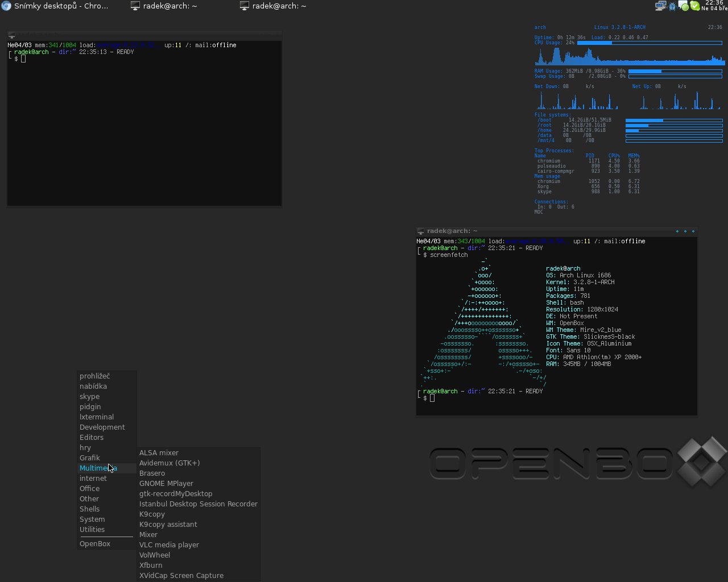The width and height of the screenshot is (728, 582).
Task: Click the /home filesystem usage bar
Action: 674,131
